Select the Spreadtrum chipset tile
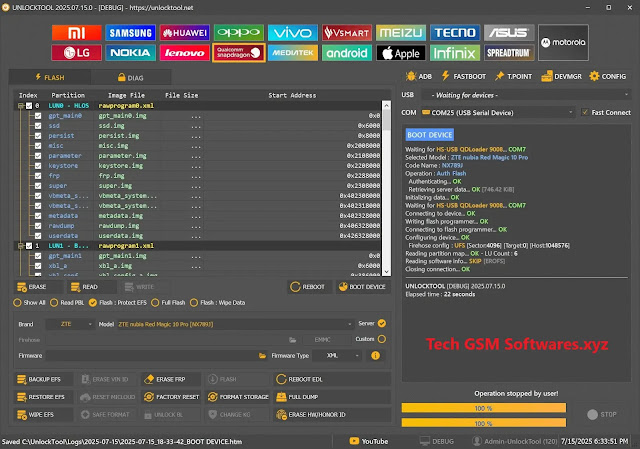Image resolution: width=640 pixels, height=449 pixels. click(x=509, y=53)
